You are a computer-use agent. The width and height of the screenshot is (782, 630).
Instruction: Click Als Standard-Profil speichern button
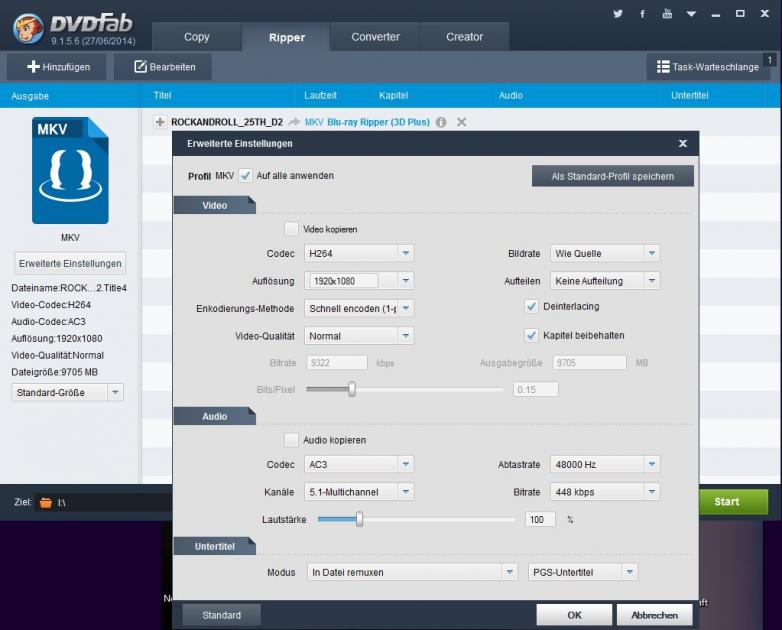click(612, 176)
